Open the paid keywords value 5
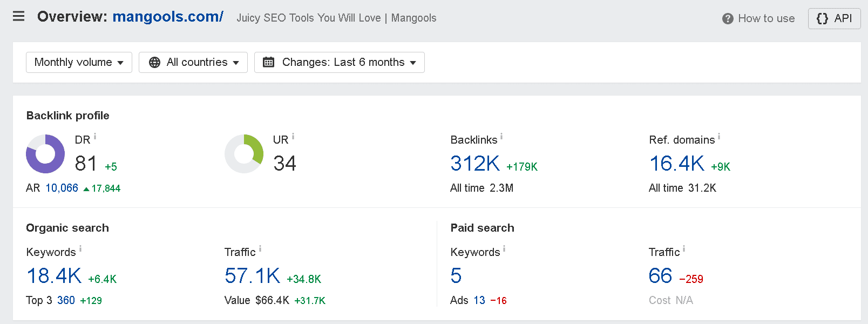Viewport: 868px width, 324px height. [456, 276]
